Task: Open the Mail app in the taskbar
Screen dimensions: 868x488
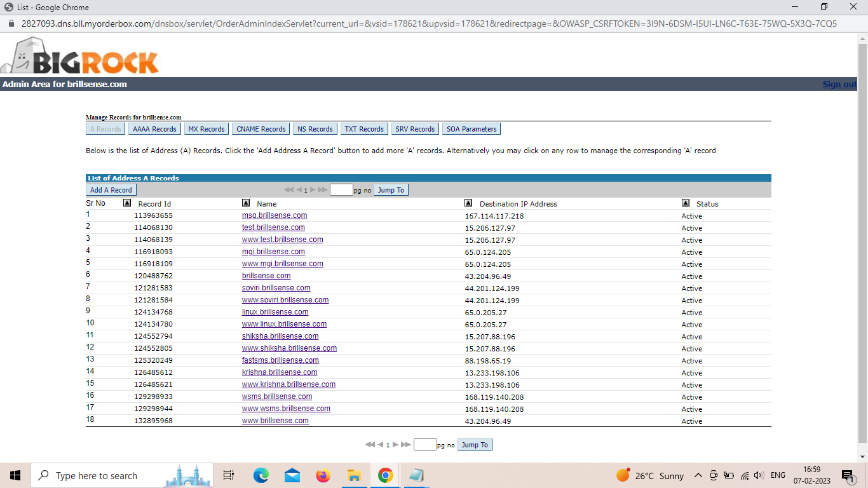Action: click(x=292, y=475)
